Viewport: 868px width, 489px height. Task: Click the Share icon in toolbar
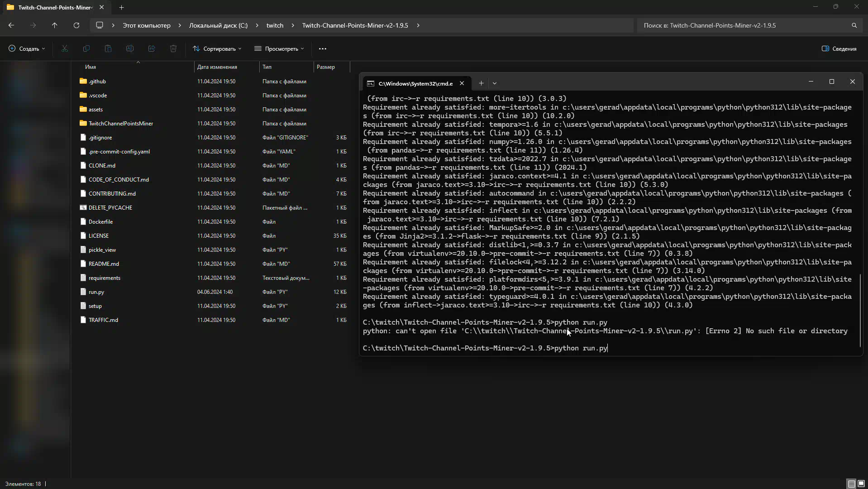[152, 48]
